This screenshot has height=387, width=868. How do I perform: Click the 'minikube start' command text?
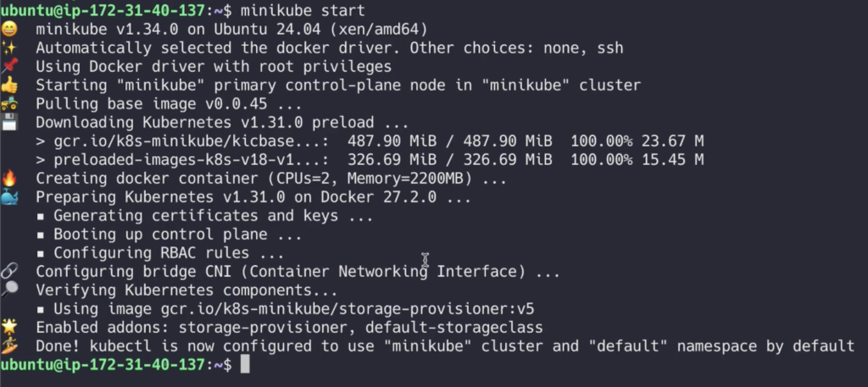click(x=303, y=10)
